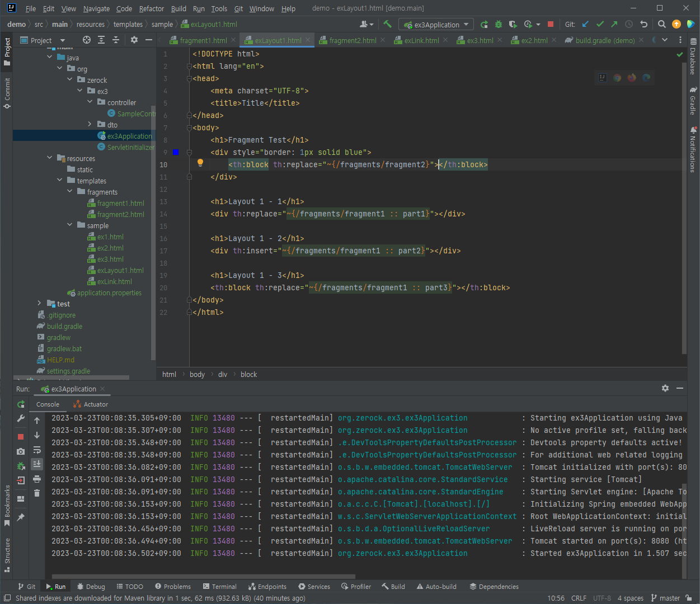Show the hidden editor tabs list dropdown

point(665,40)
